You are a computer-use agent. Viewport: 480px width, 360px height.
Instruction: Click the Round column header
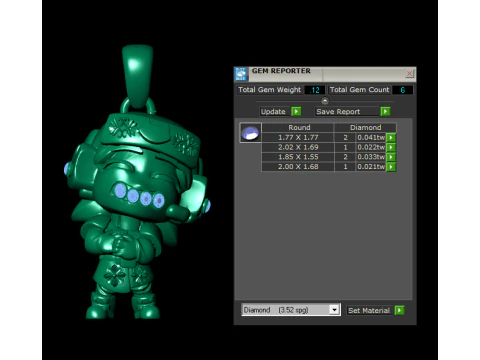coord(299,127)
